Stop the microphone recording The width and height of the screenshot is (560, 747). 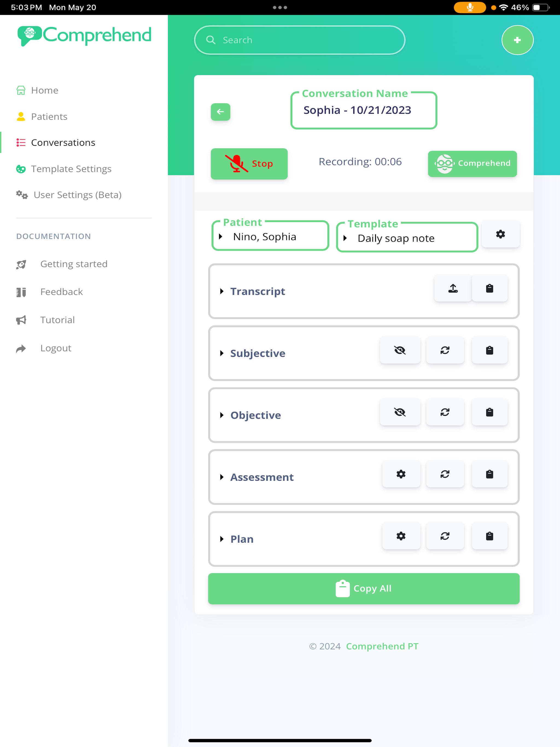[249, 164]
